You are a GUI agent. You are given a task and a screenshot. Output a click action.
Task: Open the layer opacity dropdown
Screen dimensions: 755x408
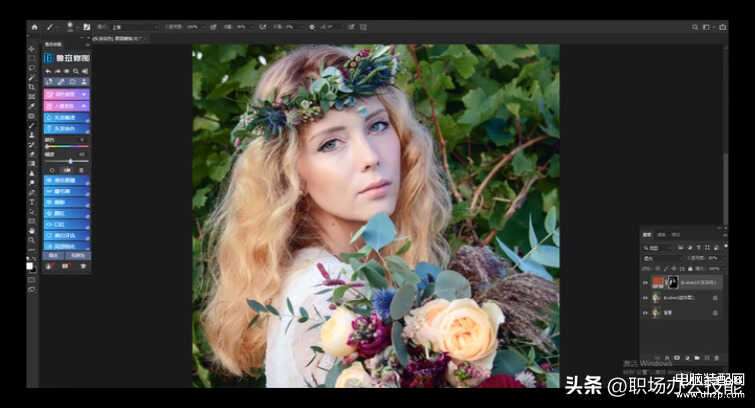coord(714,259)
